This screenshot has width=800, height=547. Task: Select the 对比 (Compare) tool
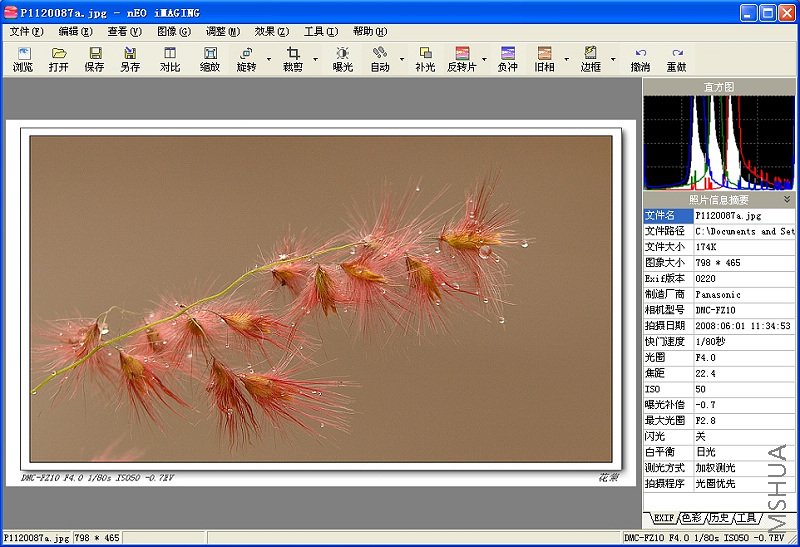click(x=170, y=59)
